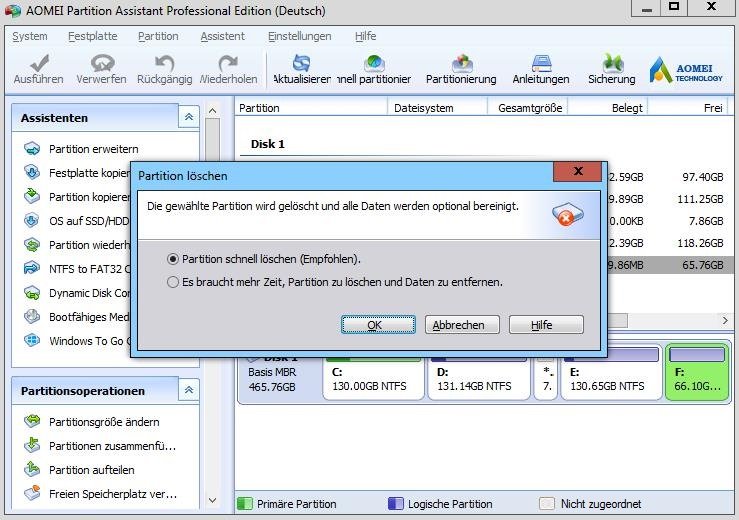739x520 pixels.
Task: Click the Partition aufteilen link
Action: point(92,470)
